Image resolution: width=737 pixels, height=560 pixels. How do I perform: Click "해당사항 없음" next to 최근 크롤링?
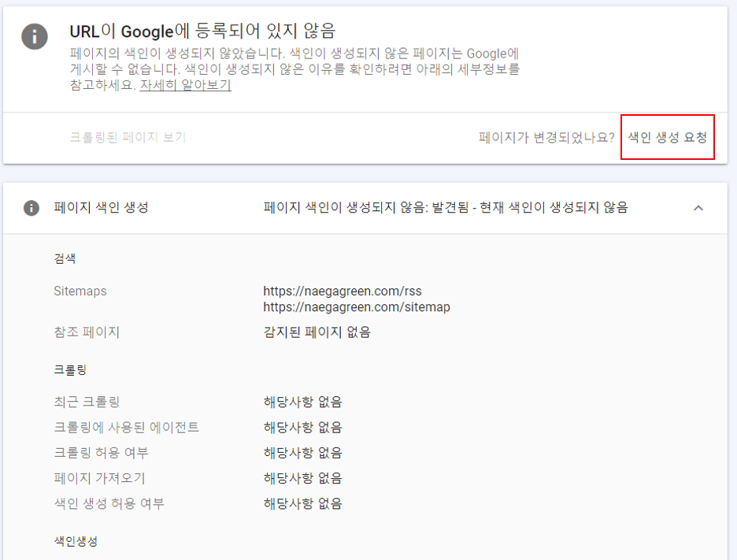click(303, 402)
